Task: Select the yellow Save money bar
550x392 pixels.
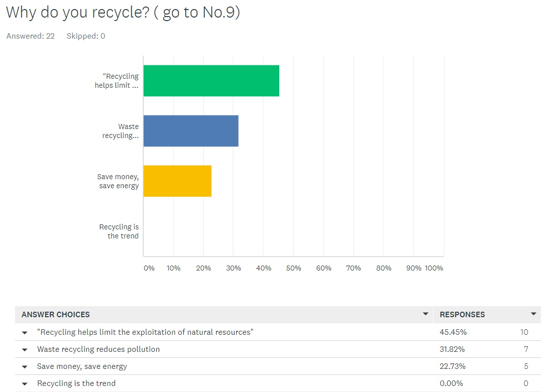Action: pos(177,181)
